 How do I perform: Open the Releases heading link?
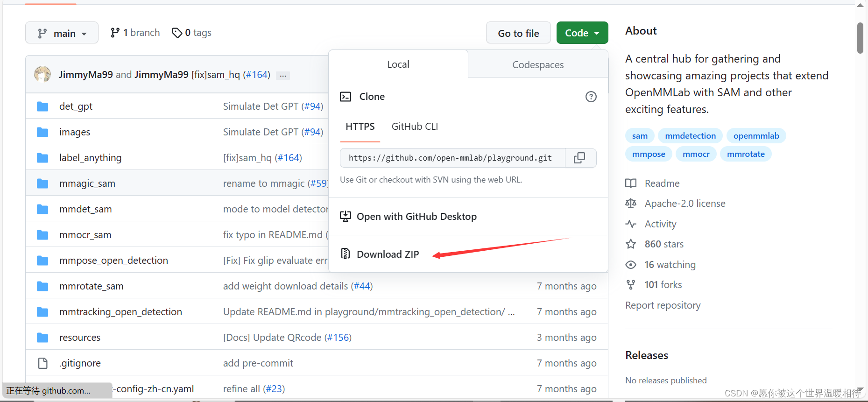pyautogui.click(x=647, y=355)
